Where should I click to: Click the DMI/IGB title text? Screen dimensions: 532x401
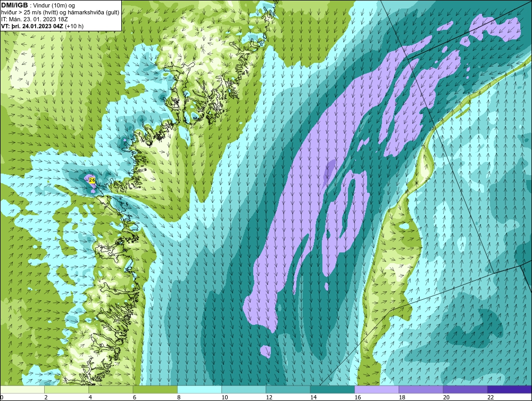click(x=14, y=5)
